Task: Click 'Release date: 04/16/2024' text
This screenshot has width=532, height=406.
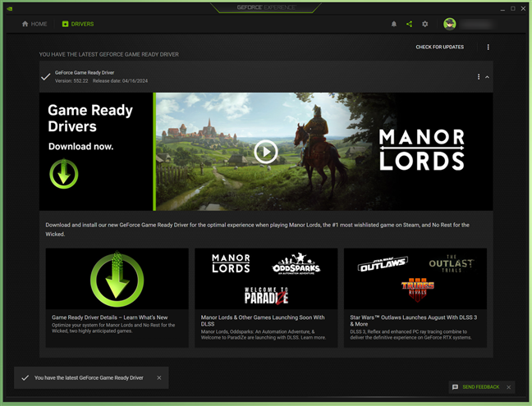Action: point(120,81)
